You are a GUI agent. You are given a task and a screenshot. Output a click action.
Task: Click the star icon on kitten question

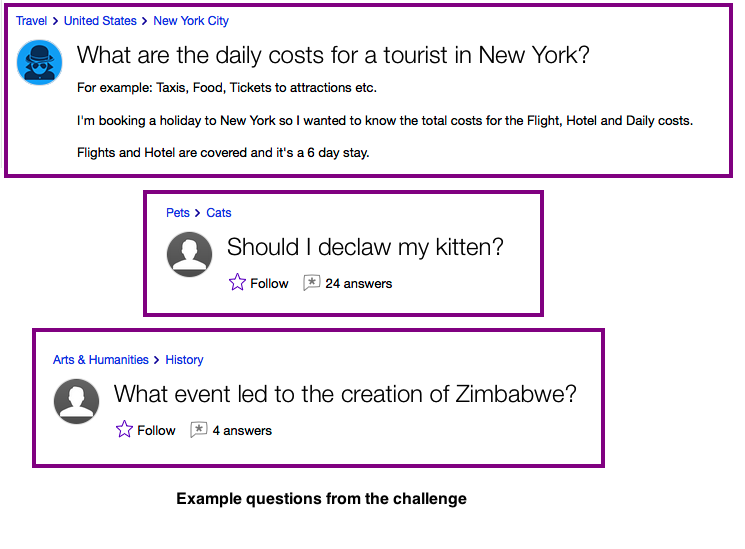pos(237,283)
